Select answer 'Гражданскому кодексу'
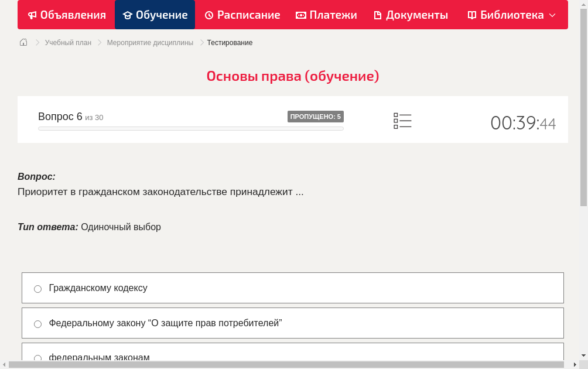Image resolution: width=588 pixels, height=369 pixels. 37,288
